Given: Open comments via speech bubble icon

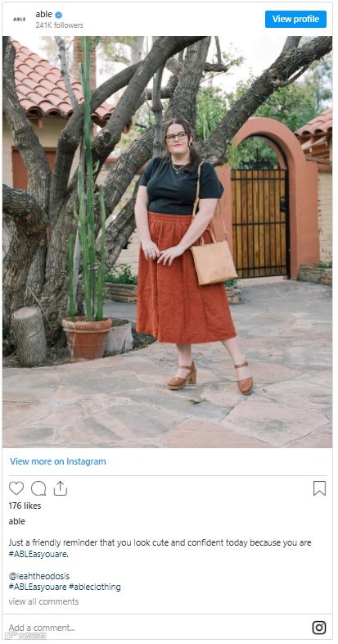Looking at the screenshot, I should pyautogui.click(x=38, y=488).
